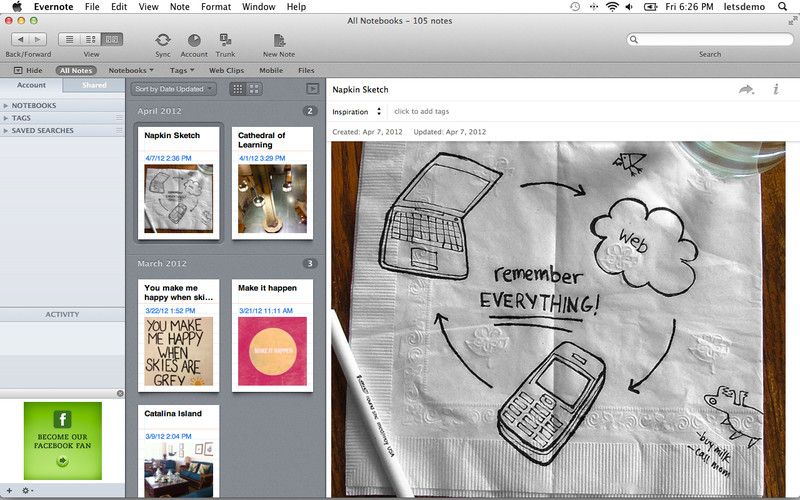Open the Account usage icon
This screenshot has width=800, height=500.
194,39
